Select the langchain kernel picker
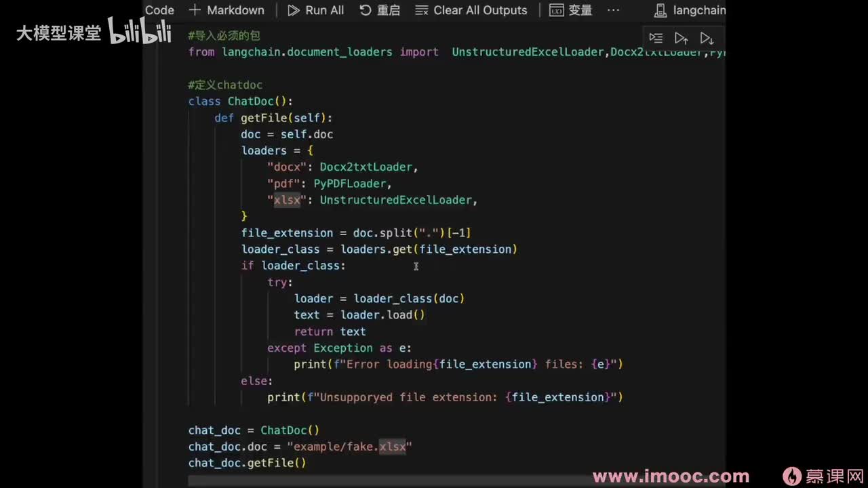This screenshot has height=488, width=868. pyautogui.click(x=690, y=10)
